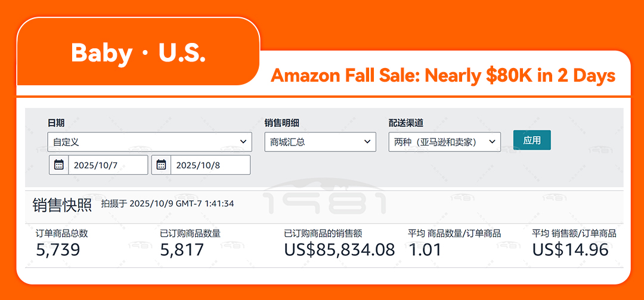
Task: Expand the 自定义 date range dropdown
Action: 149,142
